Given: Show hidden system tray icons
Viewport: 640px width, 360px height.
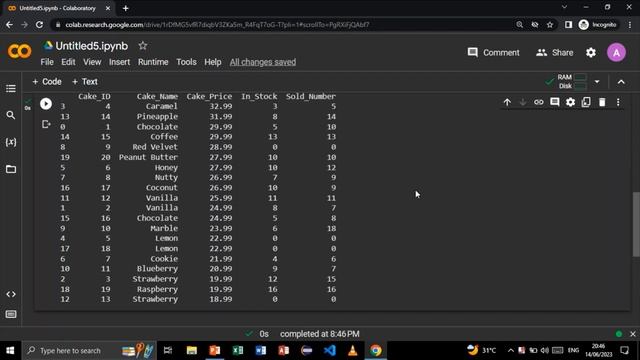Looking at the screenshot, I should pyautogui.click(x=511, y=350).
